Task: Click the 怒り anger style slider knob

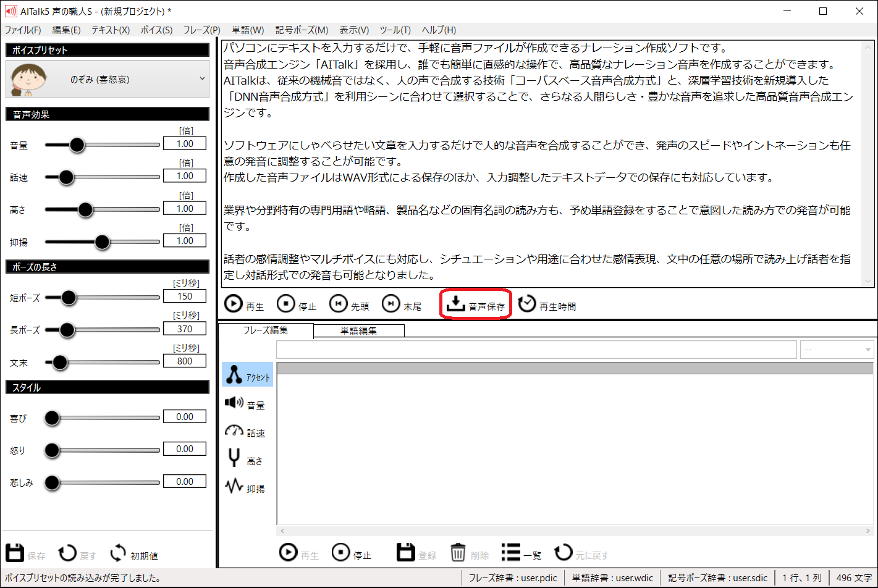Action: 52,450
